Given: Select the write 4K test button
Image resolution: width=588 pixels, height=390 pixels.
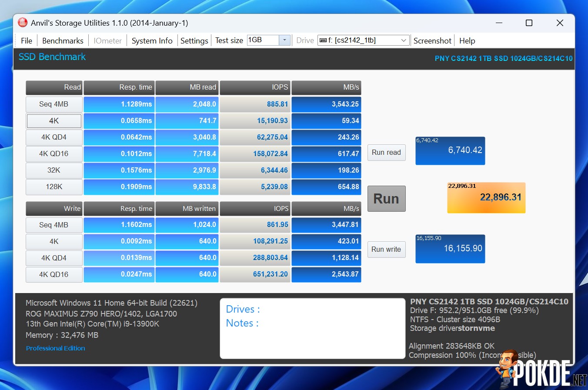Looking at the screenshot, I should tap(54, 242).
